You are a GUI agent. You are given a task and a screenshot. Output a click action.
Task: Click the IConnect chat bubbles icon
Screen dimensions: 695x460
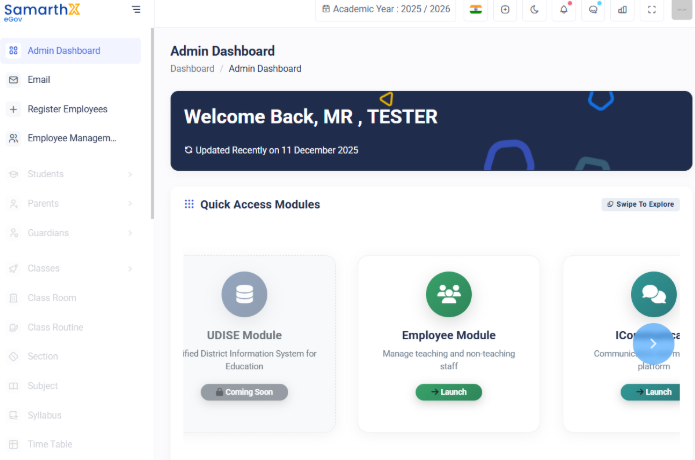point(654,294)
